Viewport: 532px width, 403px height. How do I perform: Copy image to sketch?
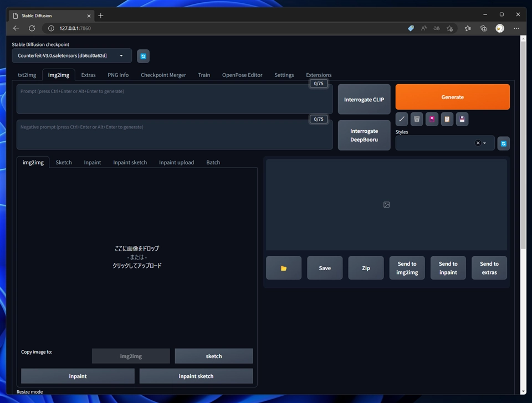pyautogui.click(x=214, y=356)
